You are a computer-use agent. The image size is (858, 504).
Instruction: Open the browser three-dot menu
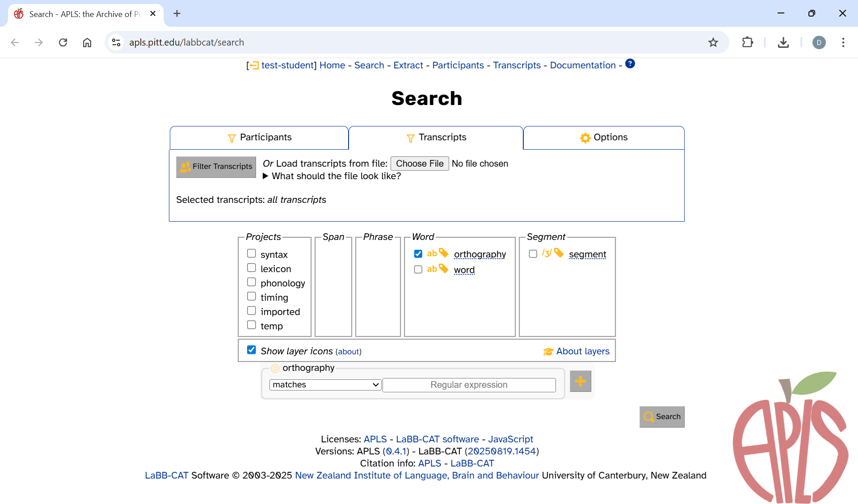tap(843, 42)
